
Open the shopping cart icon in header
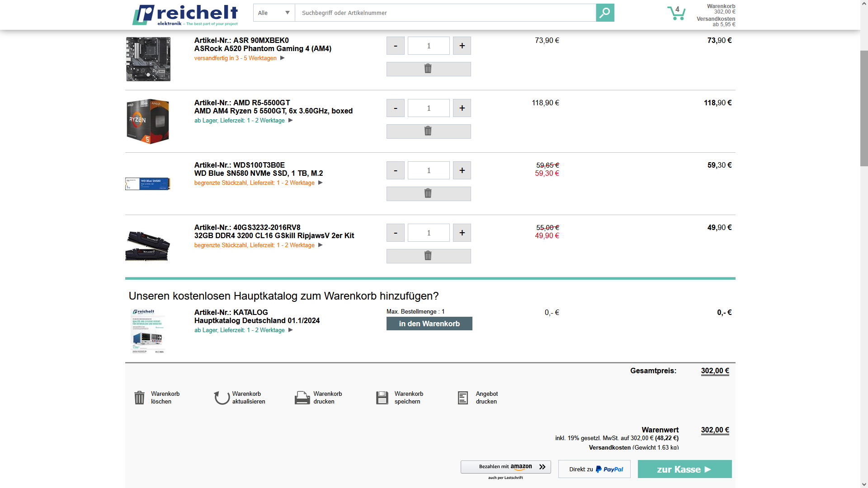(676, 13)
